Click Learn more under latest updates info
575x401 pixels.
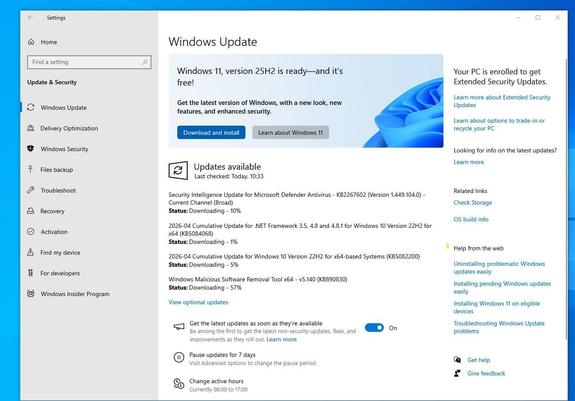pos(469,162)
